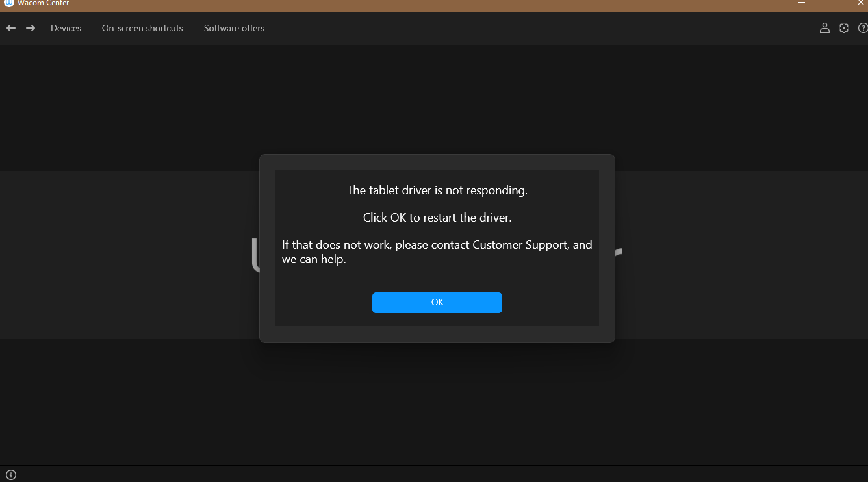Screen dimensions: 868x482
Task: Click the 'Click OK to restart the driver.' text
Action: (x=437, y=218)
